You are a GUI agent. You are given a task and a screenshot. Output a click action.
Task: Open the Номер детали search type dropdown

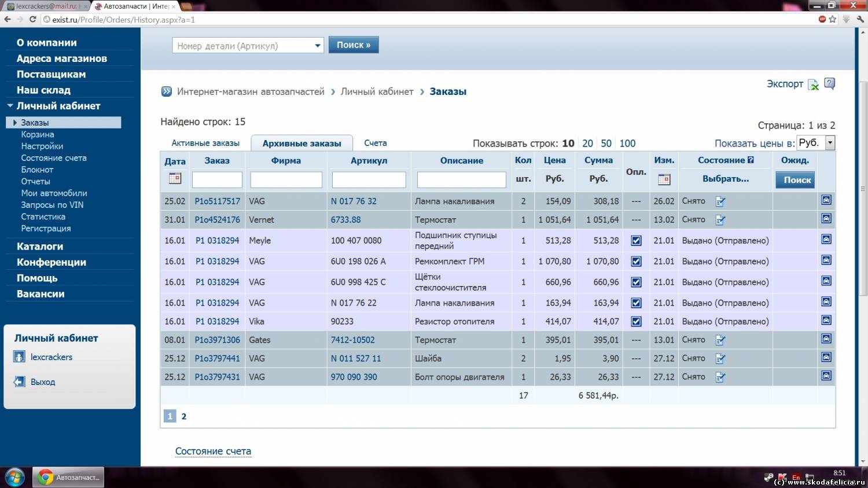317,46
